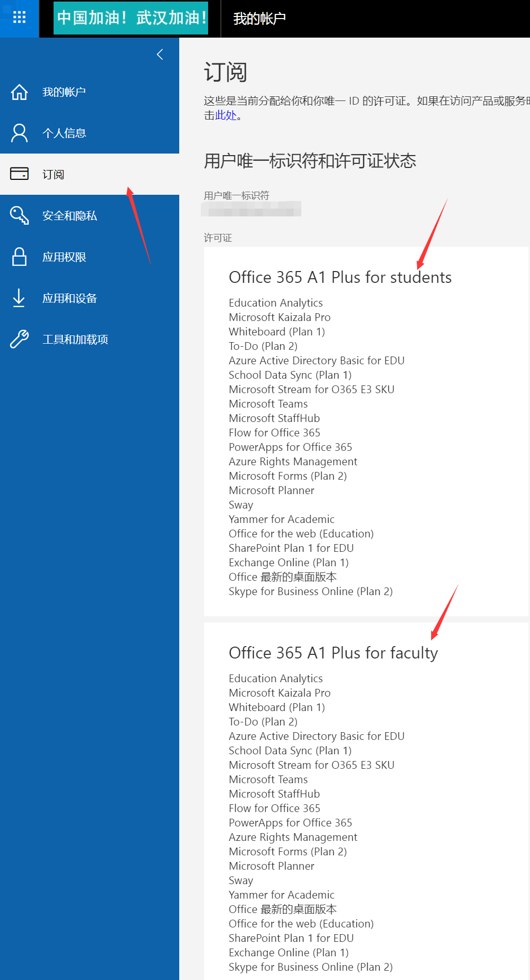The width and height of the screenshot is (530, 980).
Task: Click Azure Rights Management in students license
Action: click(293, 462)
